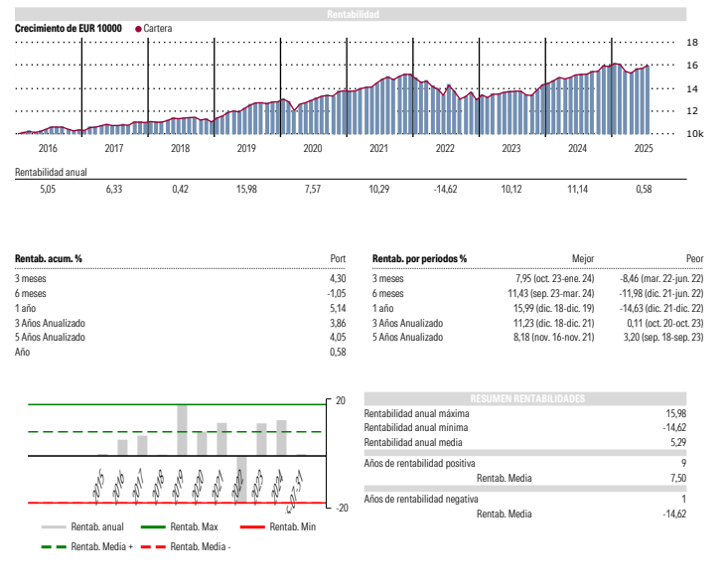Image resolution: width=727 pixels, height=588 pixels.
Task: Select the tallest gray bar in bar chart
Action: tap(182, 430)
